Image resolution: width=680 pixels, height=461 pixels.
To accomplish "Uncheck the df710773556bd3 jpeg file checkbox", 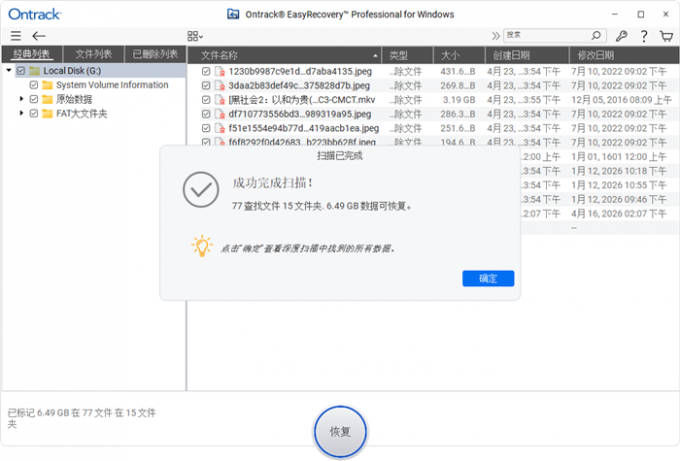I will click(206, 114).
